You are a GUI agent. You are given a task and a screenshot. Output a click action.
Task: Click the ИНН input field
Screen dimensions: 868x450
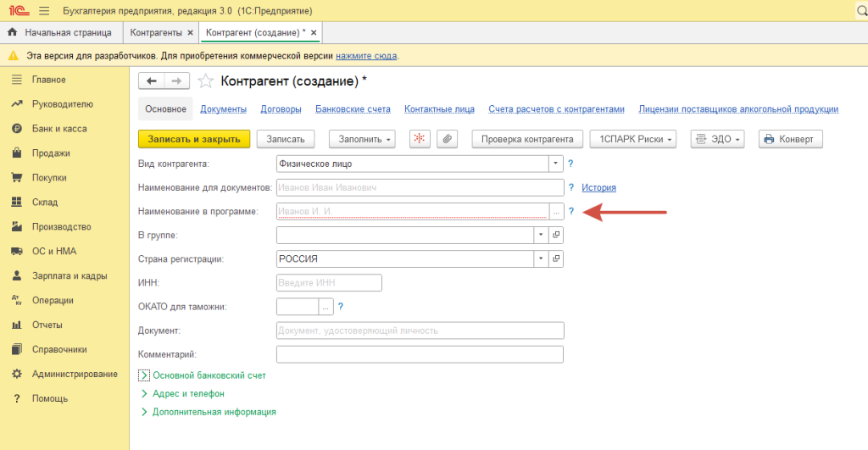pos(329,282)
